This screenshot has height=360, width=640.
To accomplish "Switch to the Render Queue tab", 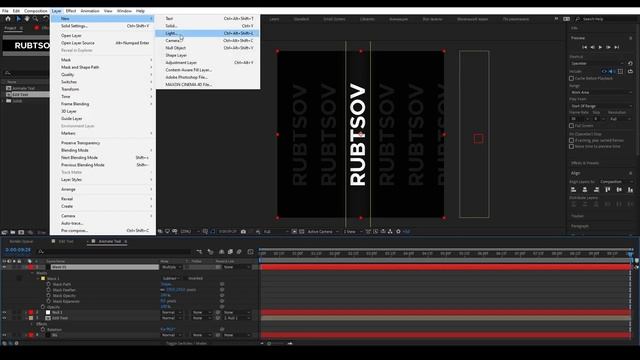I will (x=21, y=242).
